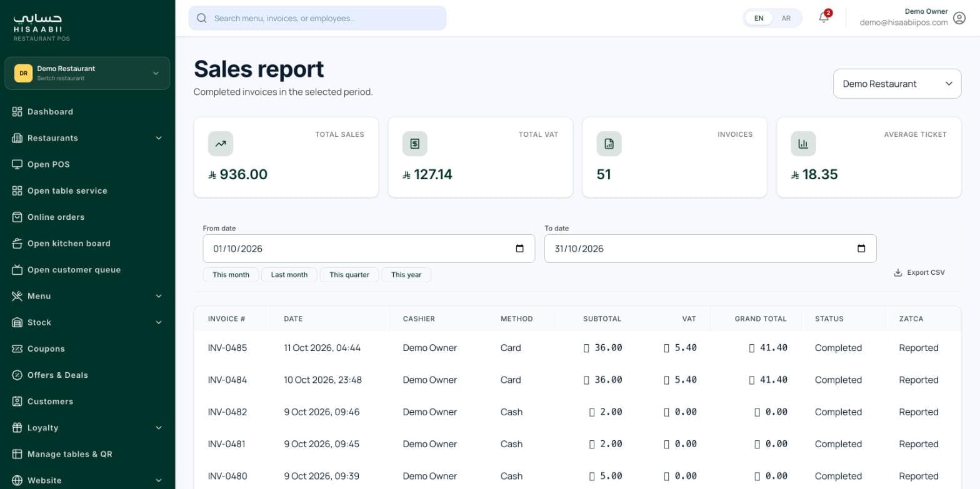Click invoice number INV-0481
The width and height of the screenshot is (980, 489).
(227, 444)
